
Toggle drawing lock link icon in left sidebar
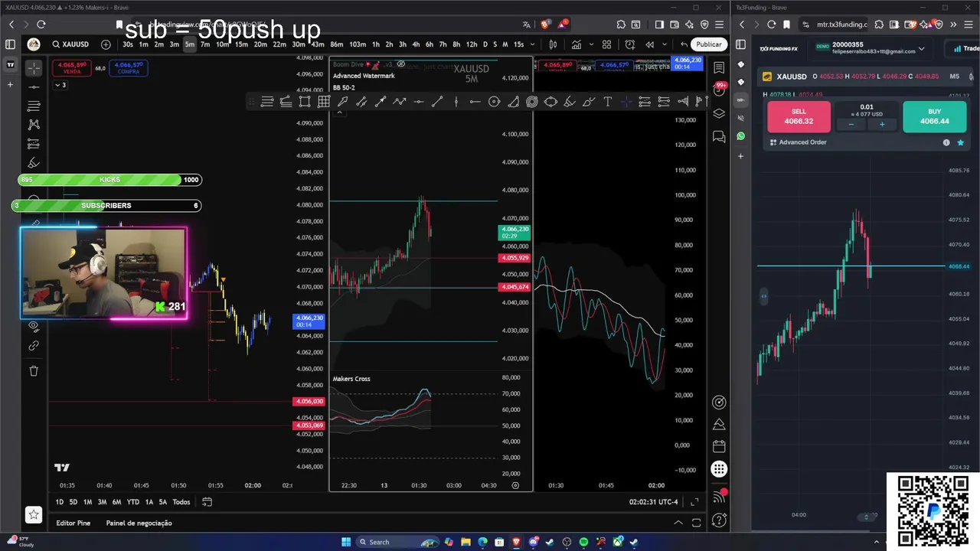(x=34, y=346)
